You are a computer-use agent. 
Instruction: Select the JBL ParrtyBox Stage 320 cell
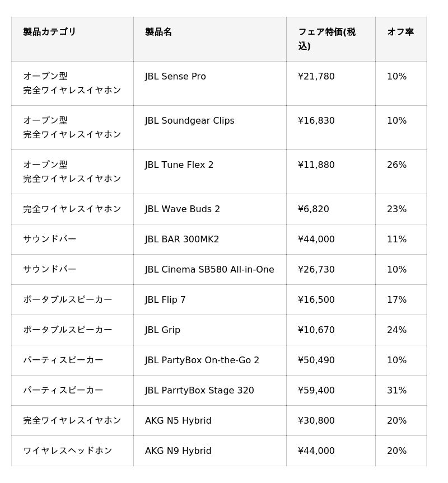[x=199, y=391]
